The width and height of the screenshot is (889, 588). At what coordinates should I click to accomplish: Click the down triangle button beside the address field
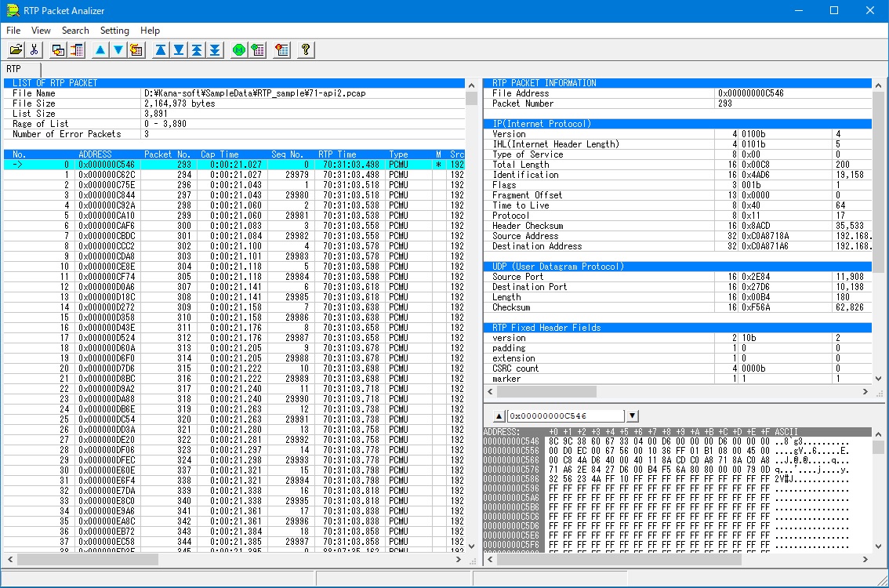[632, 416]
